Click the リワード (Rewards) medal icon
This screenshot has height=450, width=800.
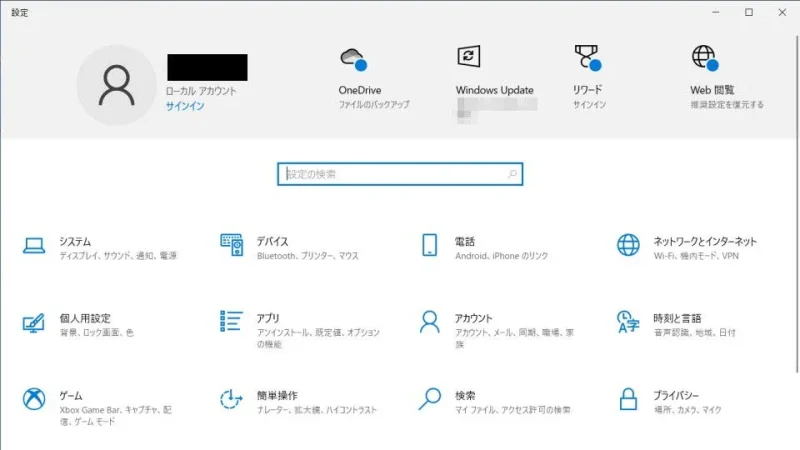pos(586,57)
